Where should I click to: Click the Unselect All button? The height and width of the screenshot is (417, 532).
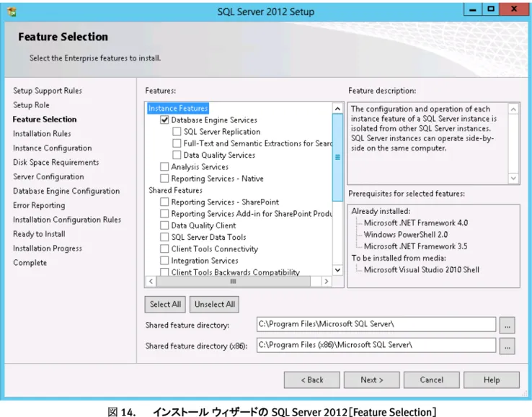pyautogui.click(x=214, y=304)
